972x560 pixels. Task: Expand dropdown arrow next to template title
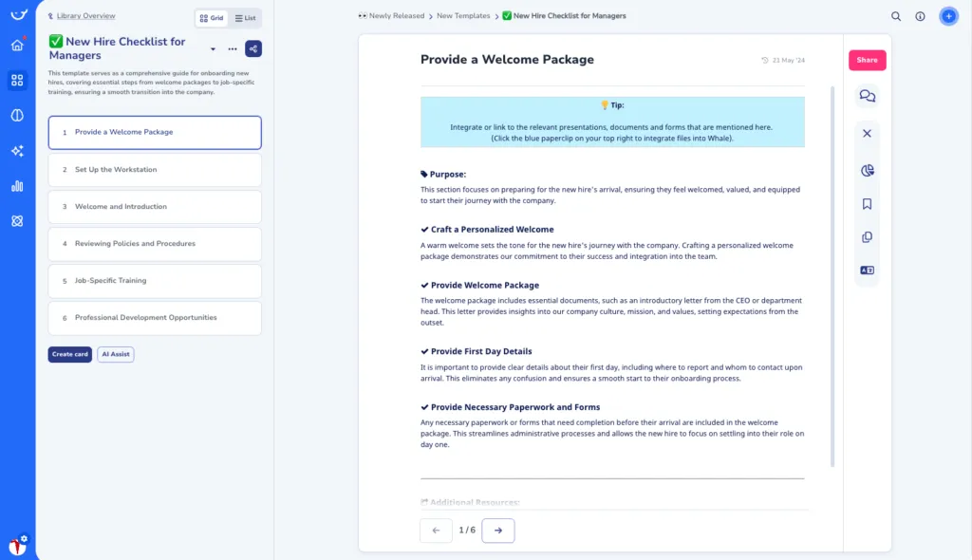tap(213, 48)
